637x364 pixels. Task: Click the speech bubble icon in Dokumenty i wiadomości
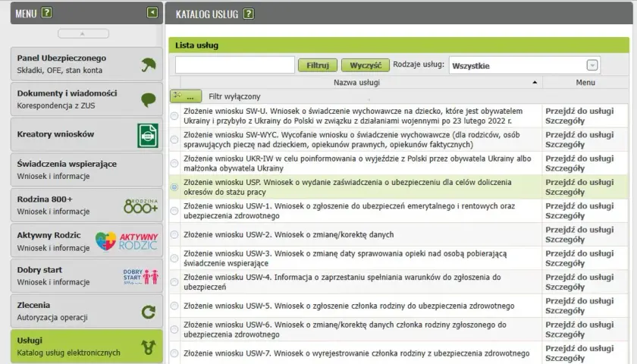tap(149, 99)
